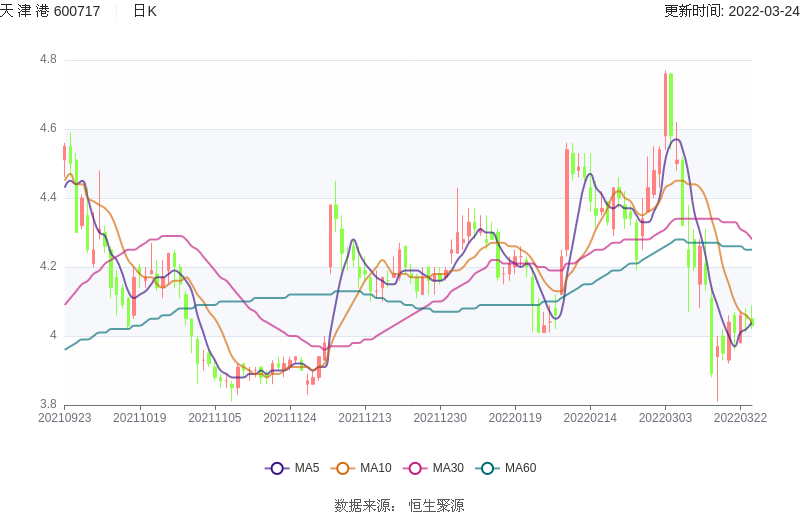800x517 pixels.
Task: Hide the MA5 series via its text label
Action: click(307, 468)
